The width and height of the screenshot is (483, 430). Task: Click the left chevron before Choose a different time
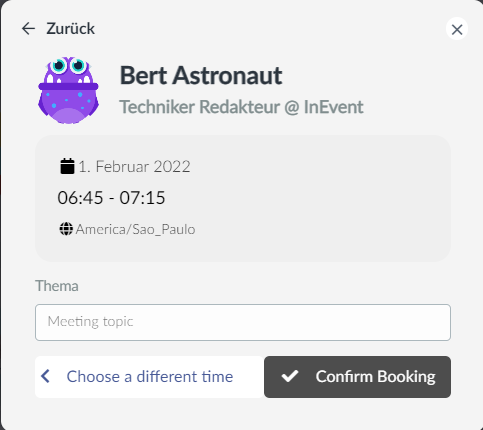click(x=45, y=376)
